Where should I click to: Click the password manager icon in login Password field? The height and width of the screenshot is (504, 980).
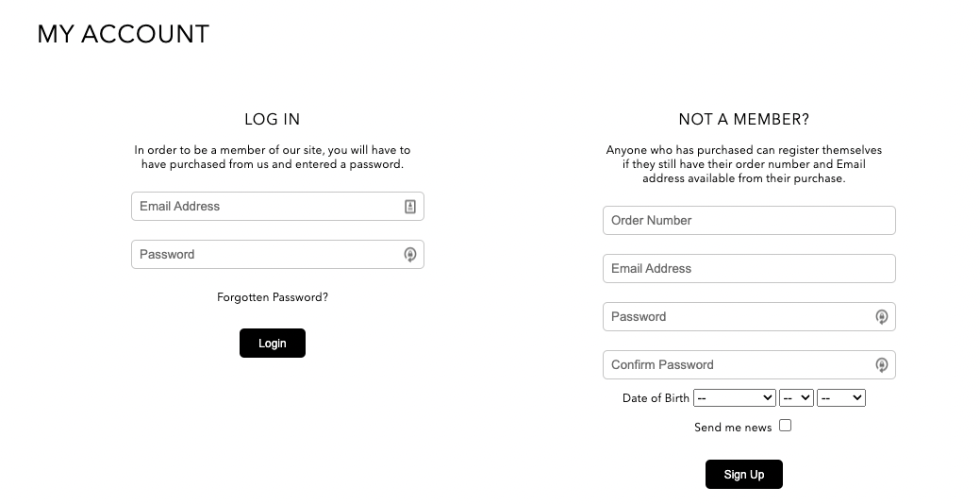(410, 255)
